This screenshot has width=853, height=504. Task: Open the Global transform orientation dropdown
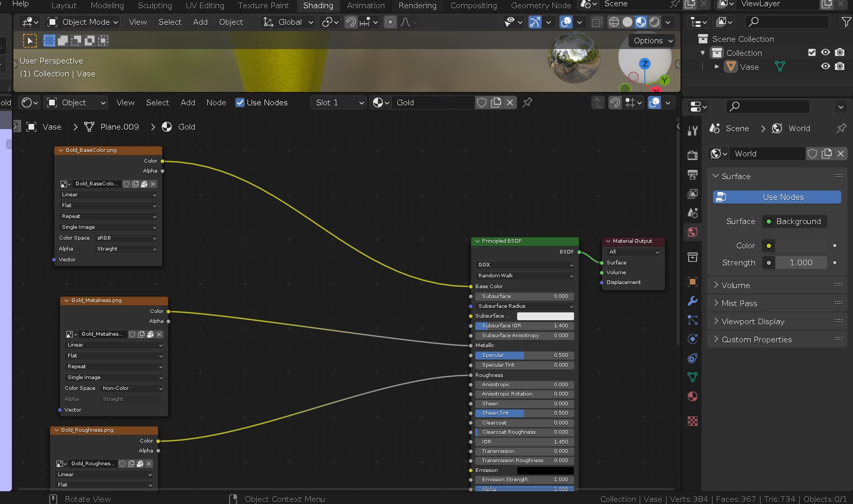[x=288, y=22]
